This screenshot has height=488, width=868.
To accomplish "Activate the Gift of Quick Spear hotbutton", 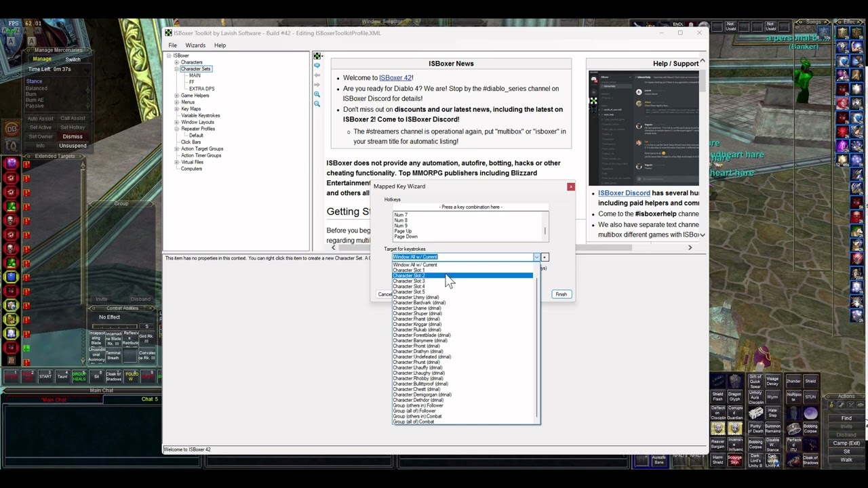I will pos(755,381).
